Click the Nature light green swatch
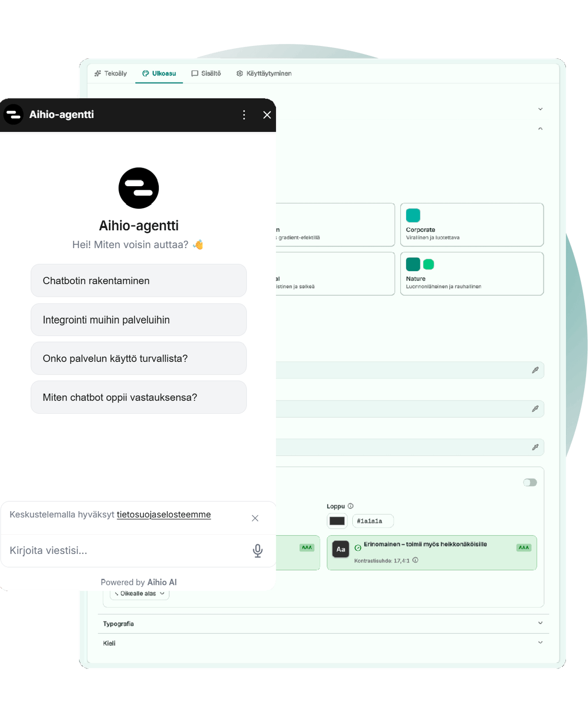The image size is (588, 718). tap(429, 264)
